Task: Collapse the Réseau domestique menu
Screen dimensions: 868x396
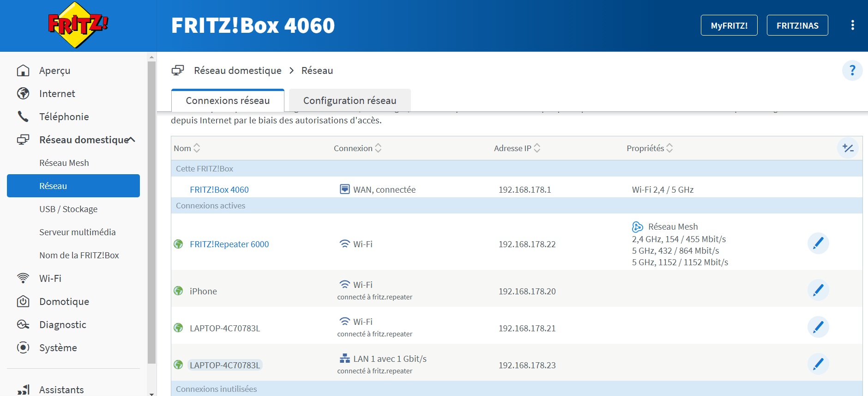Action: click(131, 140)
